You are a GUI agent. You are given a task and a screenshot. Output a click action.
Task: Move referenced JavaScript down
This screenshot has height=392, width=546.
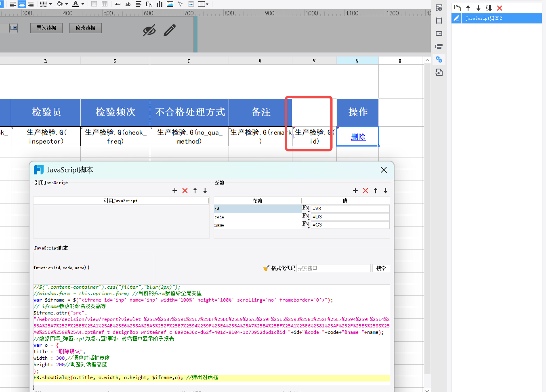pyautogui.click(x=205, y=191)
